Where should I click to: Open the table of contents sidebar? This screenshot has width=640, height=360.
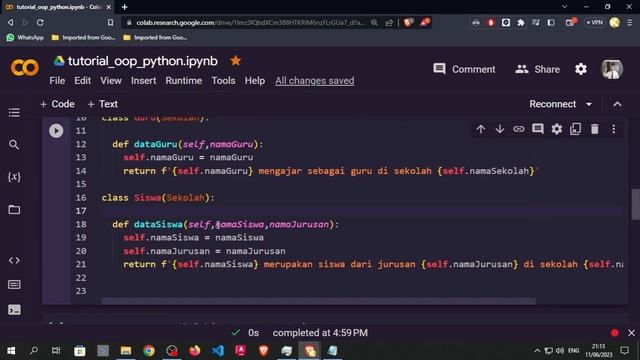[14, 113]
